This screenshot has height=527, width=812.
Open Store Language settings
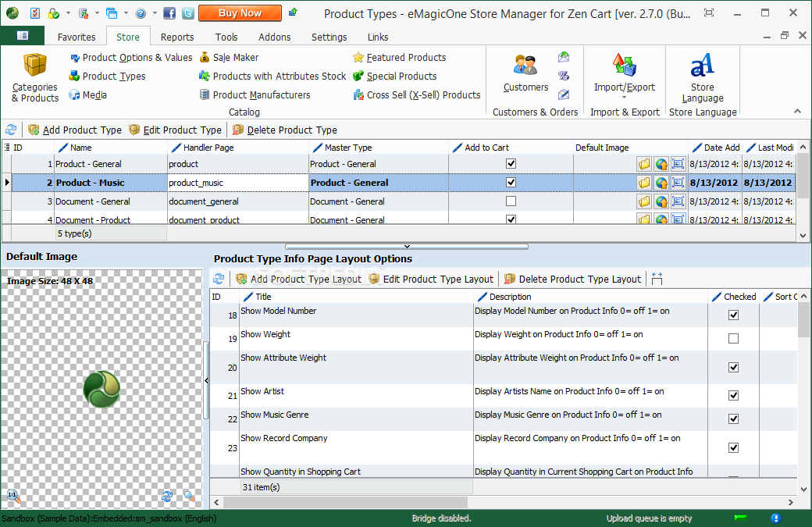click(x=702, y=77)
